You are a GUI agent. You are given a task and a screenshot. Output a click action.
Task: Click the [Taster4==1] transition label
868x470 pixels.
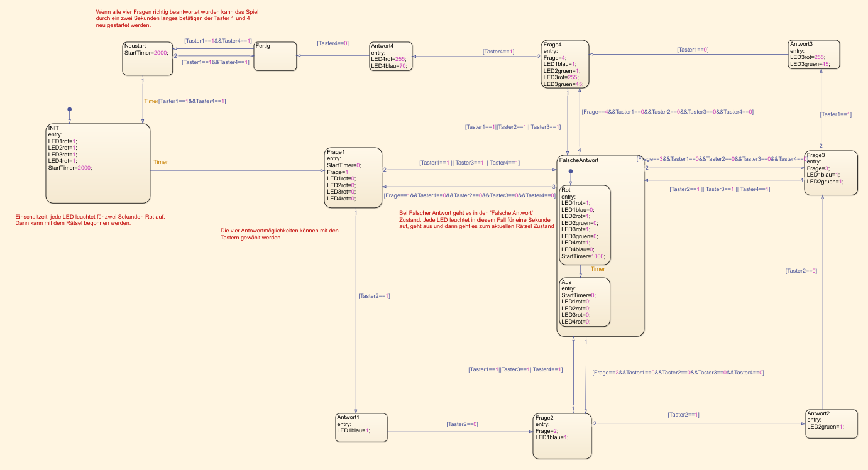pyautogui.click(x=498, y=52)
